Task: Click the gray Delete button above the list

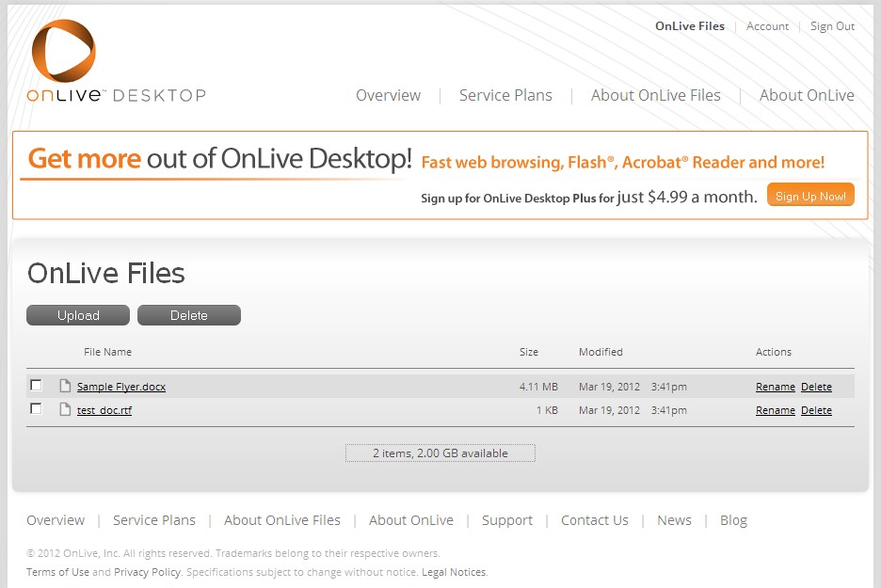Action: [x=189, y=315]
